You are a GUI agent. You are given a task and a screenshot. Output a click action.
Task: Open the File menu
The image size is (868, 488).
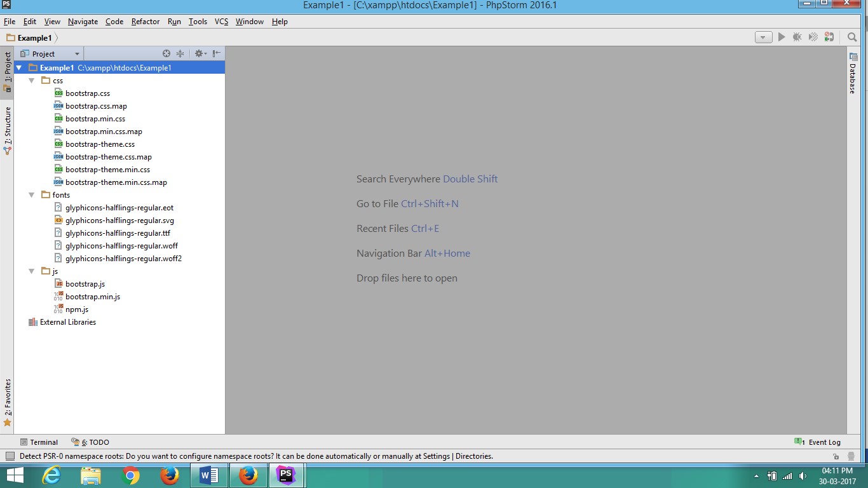click(x=9, y=22)
